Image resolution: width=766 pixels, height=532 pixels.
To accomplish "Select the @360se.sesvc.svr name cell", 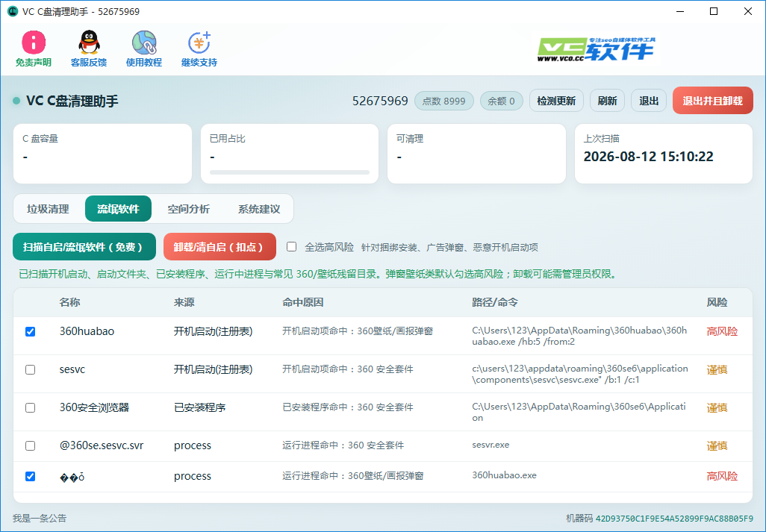I will pyautogui.click(x=102, y=445).
